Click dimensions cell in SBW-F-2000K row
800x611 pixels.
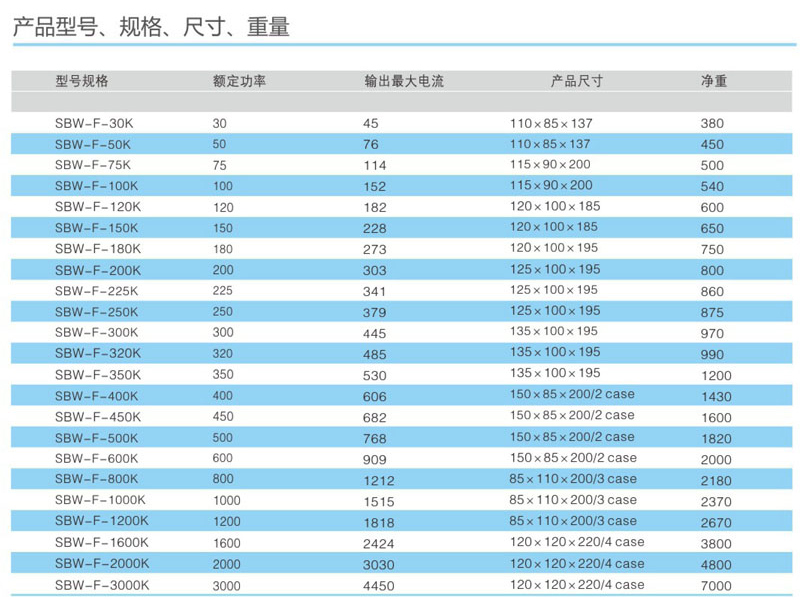coord(577,564)
